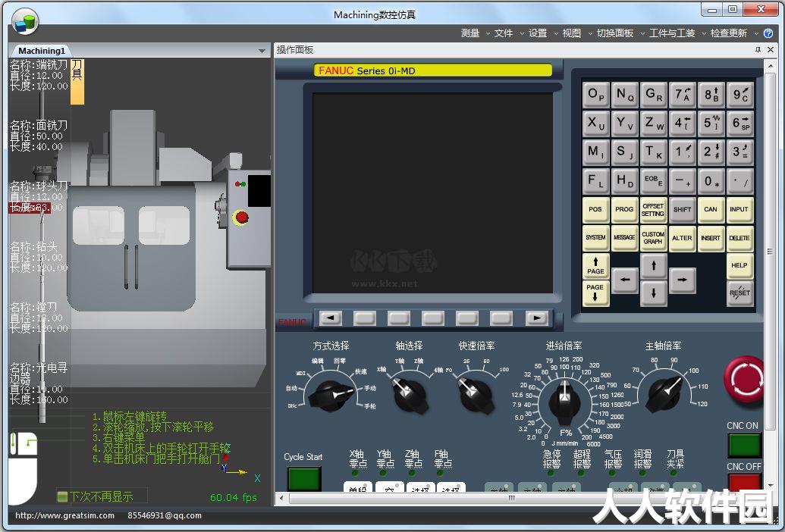Tap the N/Q address key
785x532 pixels.
(625, 95)
